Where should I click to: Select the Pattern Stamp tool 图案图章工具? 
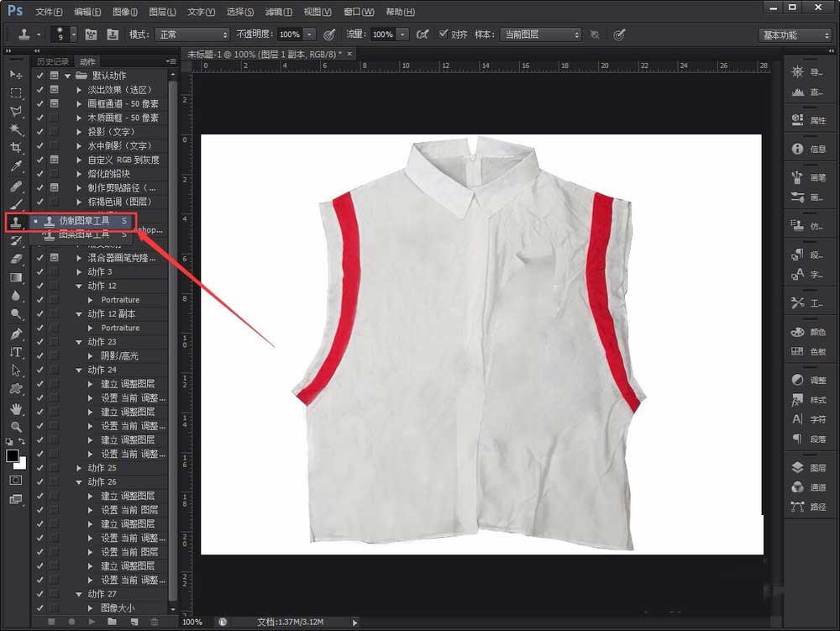point(84,234)
